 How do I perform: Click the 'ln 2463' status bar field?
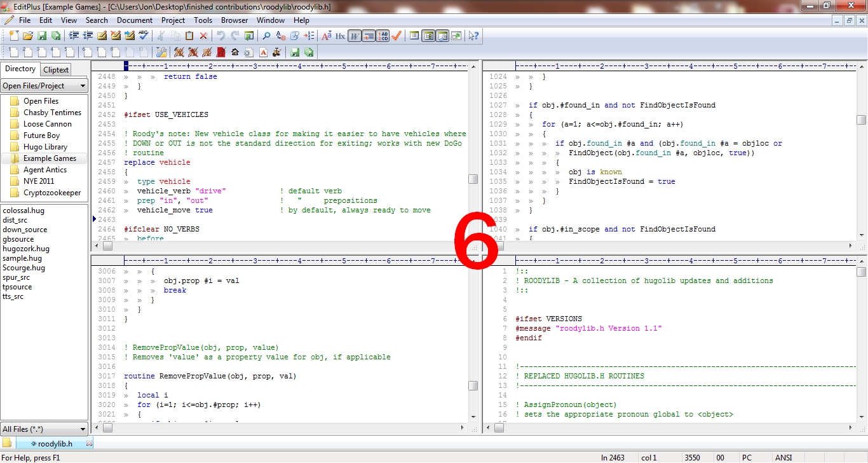click(613, 457)
